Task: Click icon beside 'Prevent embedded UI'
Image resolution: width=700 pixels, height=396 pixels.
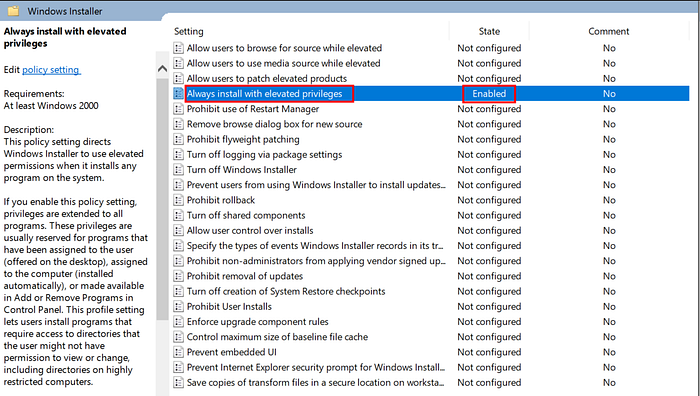Action: click(x=179, y=351)
